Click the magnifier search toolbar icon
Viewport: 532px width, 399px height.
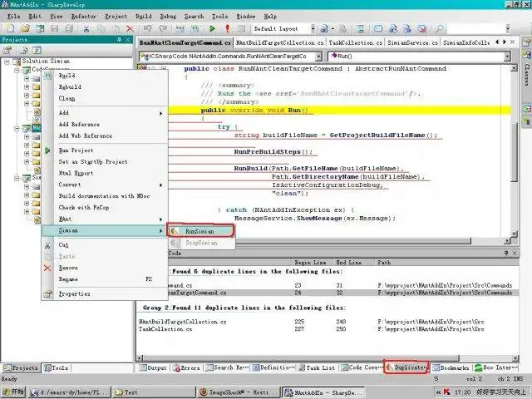439,29
